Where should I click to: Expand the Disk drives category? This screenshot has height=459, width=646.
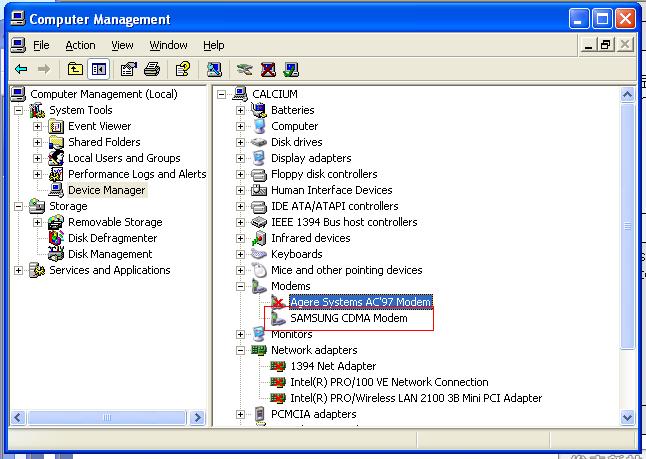coord(241,142)
